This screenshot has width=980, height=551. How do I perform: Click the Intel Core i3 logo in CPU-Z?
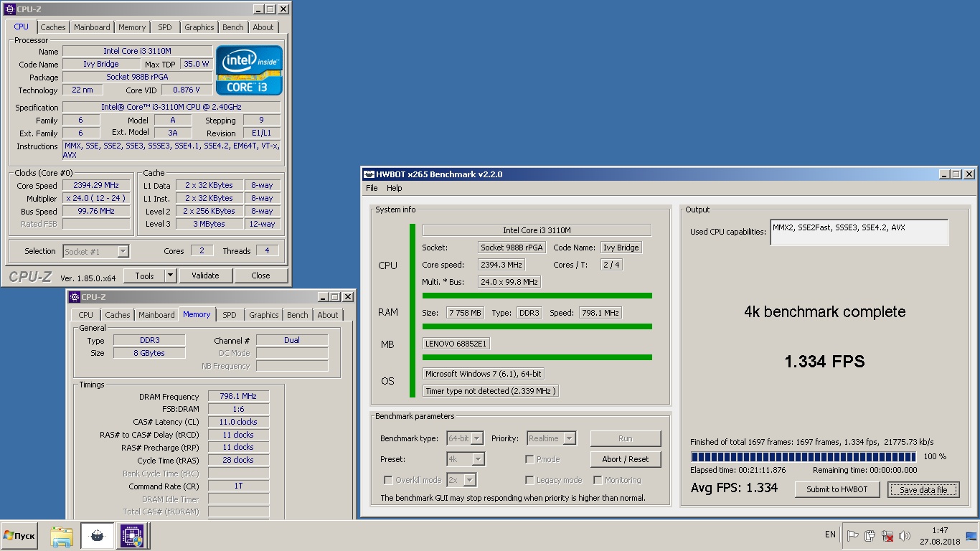(250, 70)
